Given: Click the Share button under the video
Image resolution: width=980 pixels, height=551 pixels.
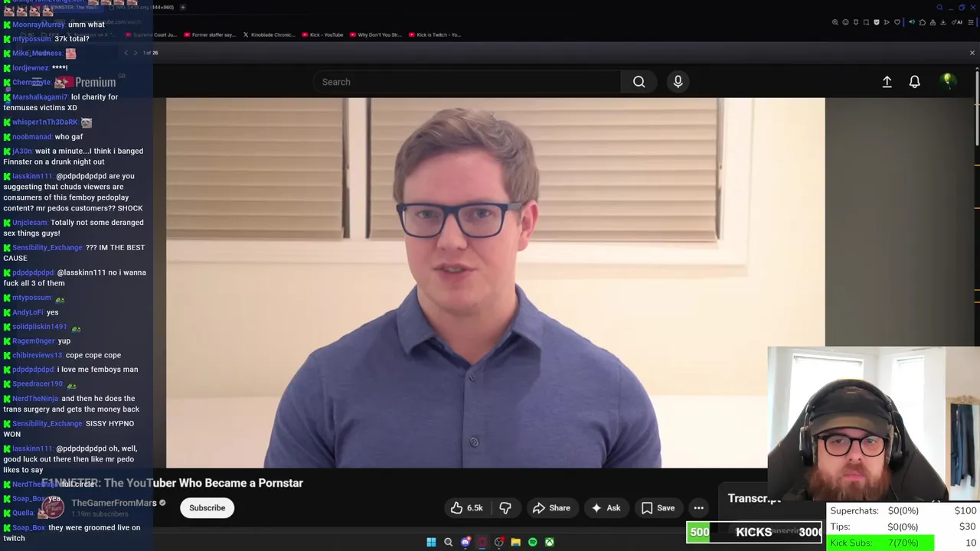Looking at the screenshot, I should (x=551, y=508).
